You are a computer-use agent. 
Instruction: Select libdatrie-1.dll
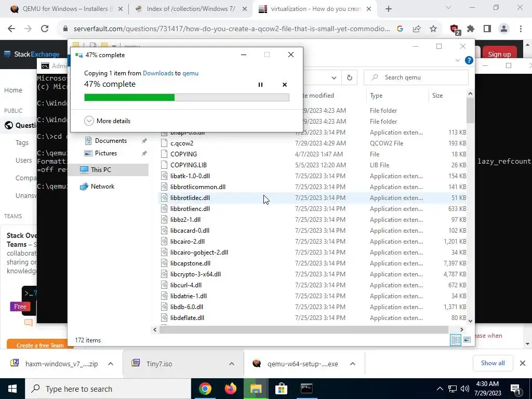(x=188, y=296)
